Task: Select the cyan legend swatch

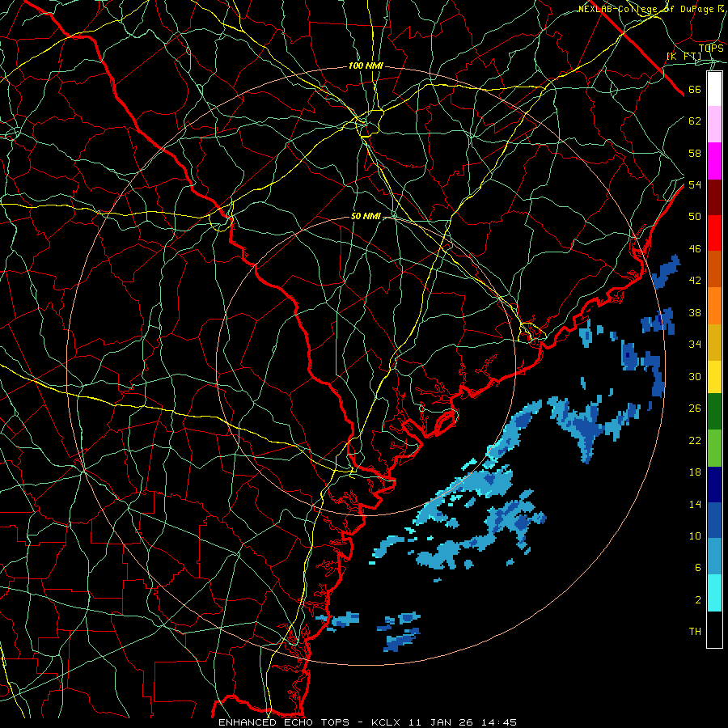Action: coord(714,593)
